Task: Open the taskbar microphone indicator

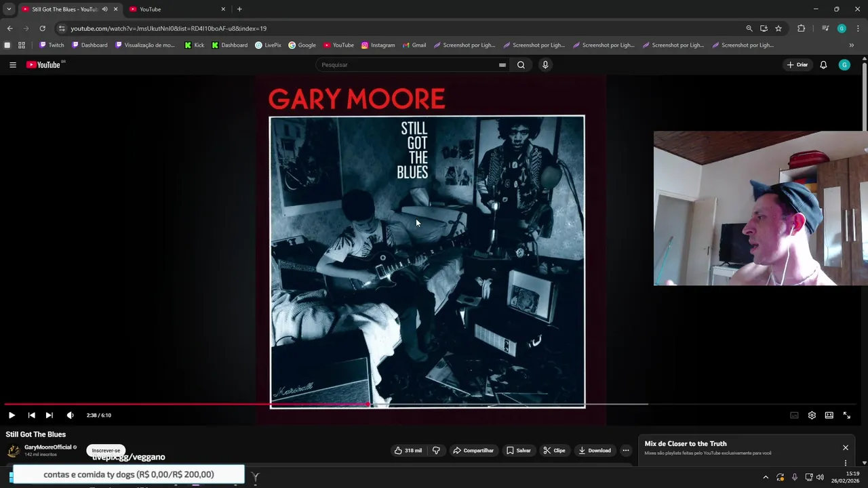Action: 795,477
